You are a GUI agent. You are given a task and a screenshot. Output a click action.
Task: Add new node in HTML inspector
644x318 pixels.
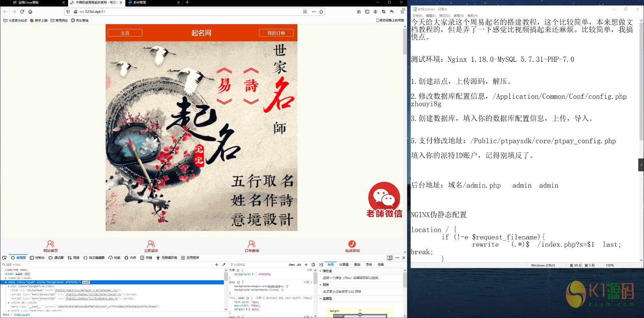pos(217,265)
